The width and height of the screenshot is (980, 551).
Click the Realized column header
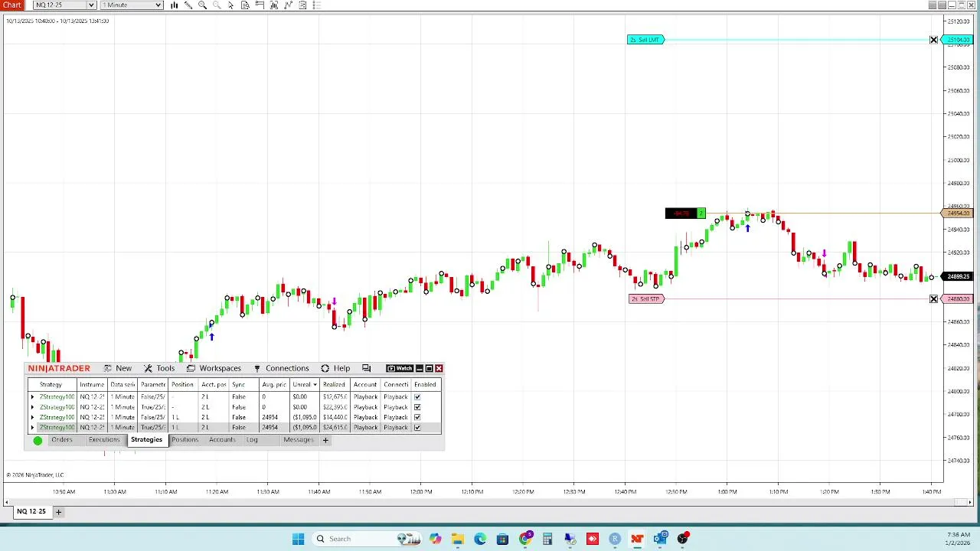[334, 385]
